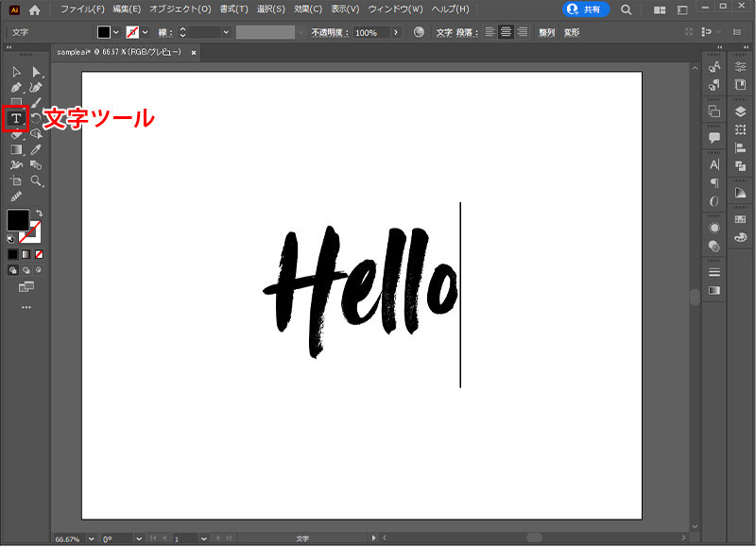Select the Type tool (T) in toolbar

pyautogui.click(x=16, y=118)
